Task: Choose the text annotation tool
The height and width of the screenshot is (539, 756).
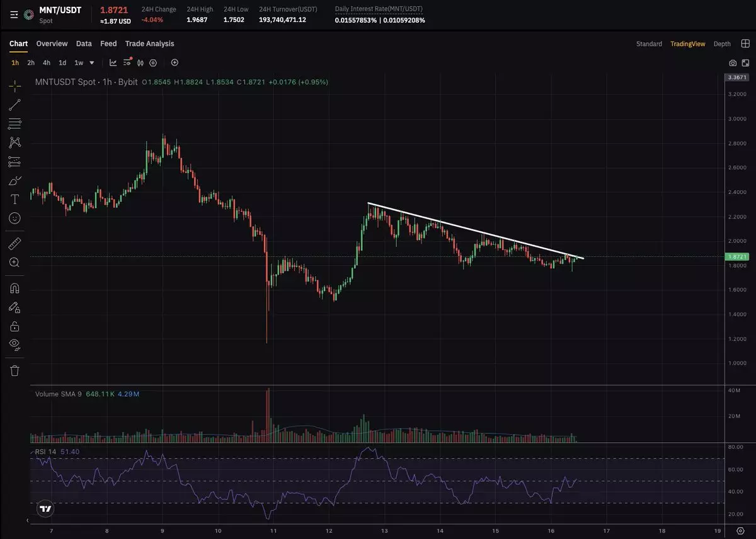Action: (x=14, y=199)
